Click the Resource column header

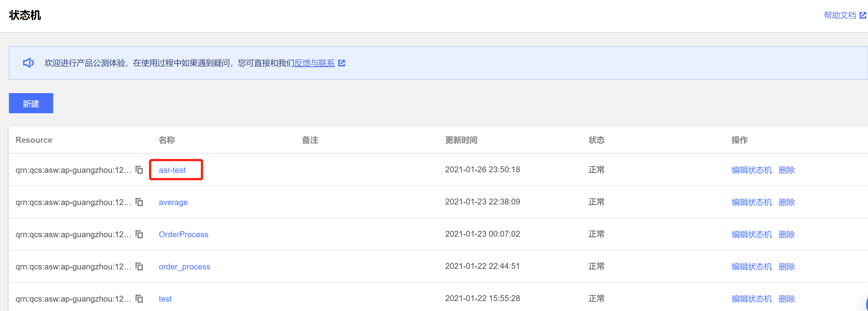click(x=34, y=140)
